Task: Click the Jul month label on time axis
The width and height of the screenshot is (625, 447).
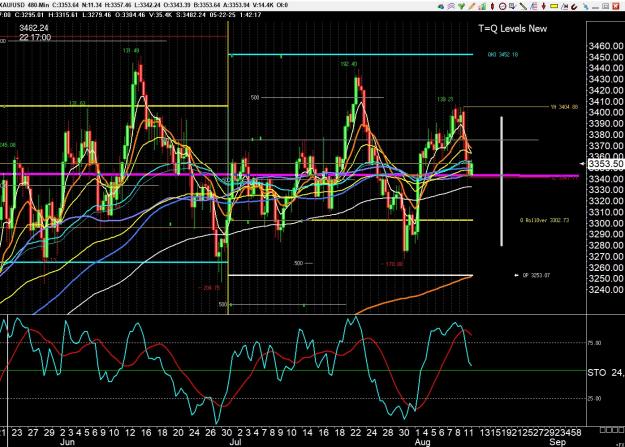Action: tap(236, 442)
